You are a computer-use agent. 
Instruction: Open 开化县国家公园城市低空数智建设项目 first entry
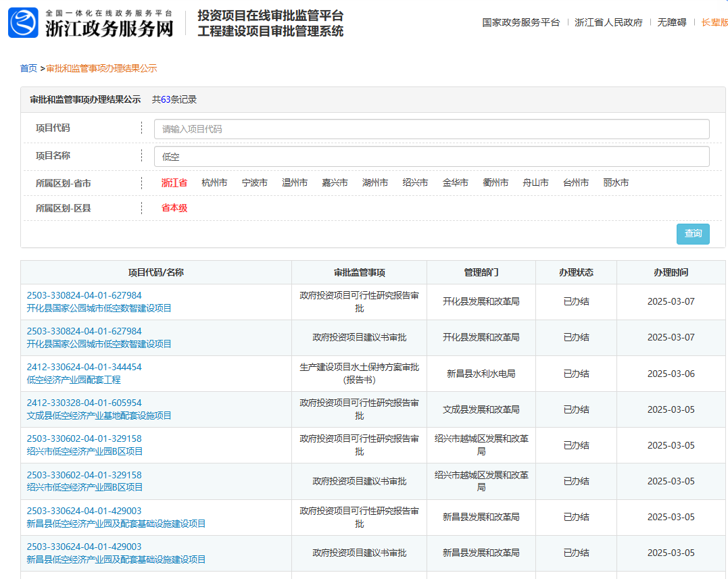tap(99, 308)
